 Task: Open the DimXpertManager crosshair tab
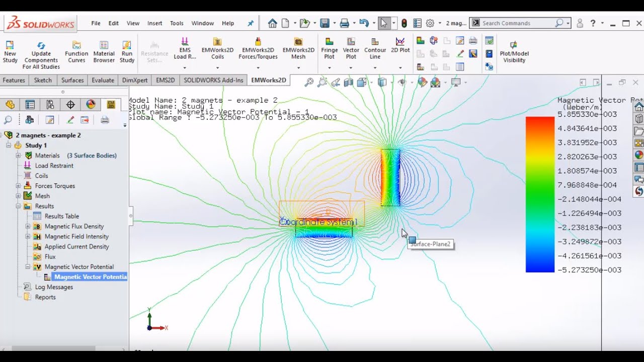pos(70,105)
